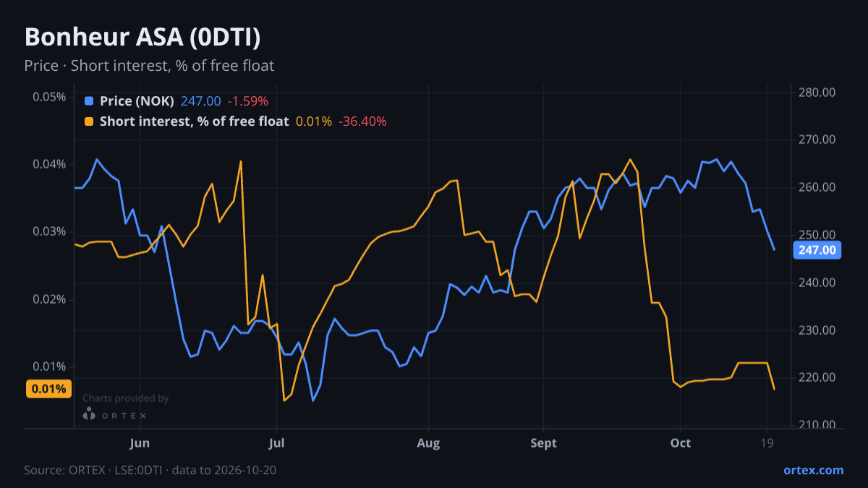
Task: Click the 19 date label on time axis
Action: (x=767, y=443)
